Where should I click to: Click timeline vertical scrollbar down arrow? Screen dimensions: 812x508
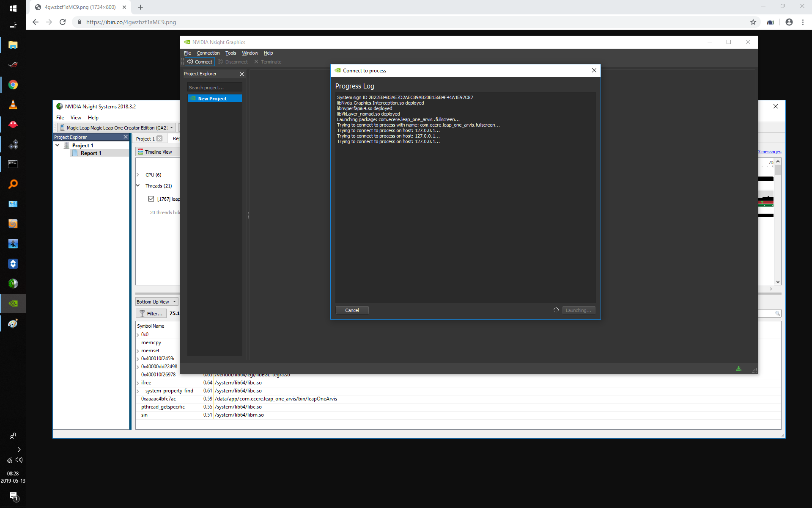pos(778,282)
